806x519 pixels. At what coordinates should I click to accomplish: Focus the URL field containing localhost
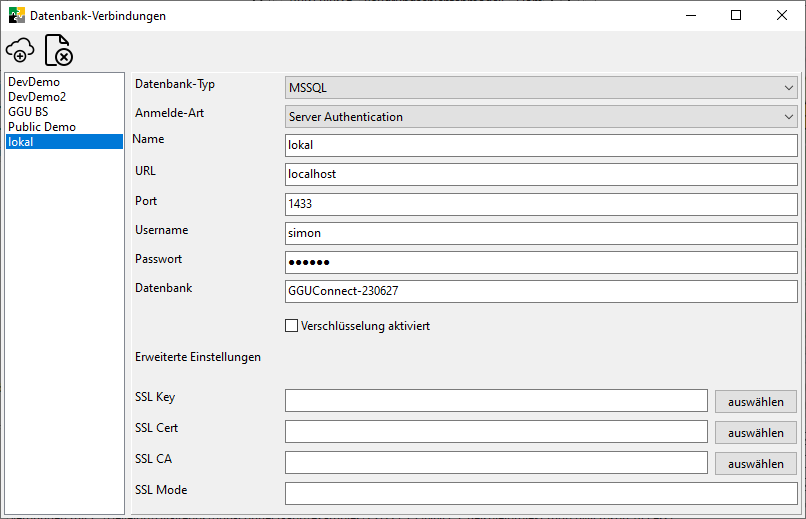coord(541,174)
